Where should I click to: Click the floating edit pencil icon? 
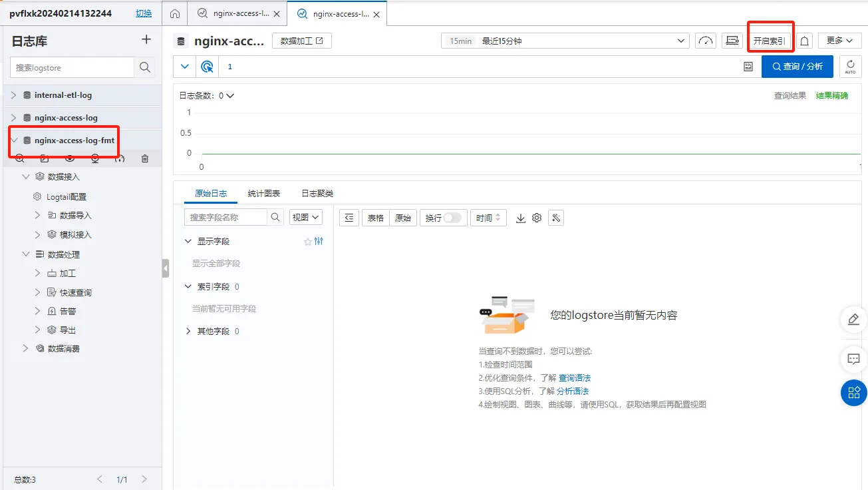(854, 320)
